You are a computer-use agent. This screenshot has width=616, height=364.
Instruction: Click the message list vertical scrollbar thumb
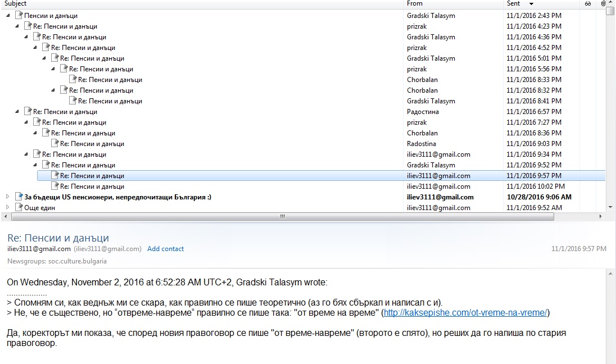coord(610,11)
